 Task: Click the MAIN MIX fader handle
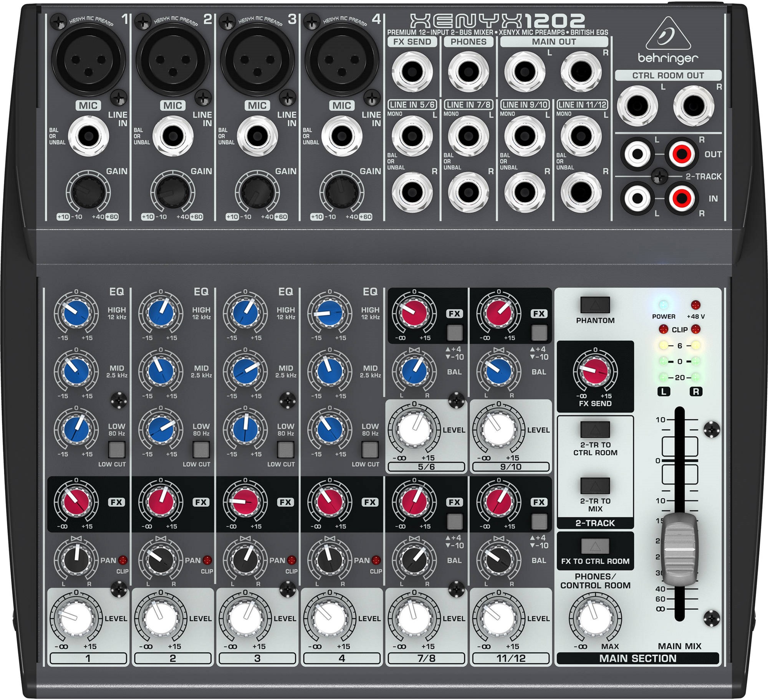680,550
